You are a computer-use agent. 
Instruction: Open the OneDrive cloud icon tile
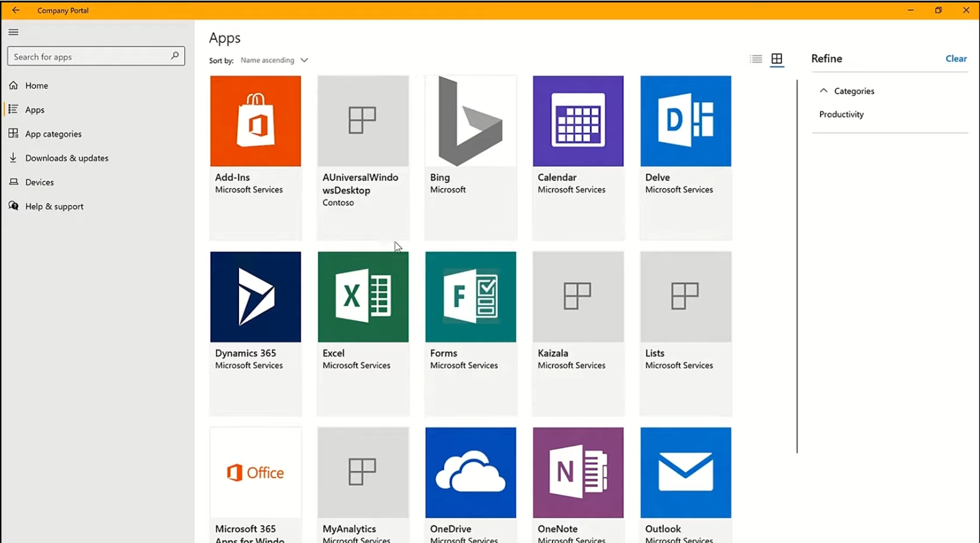470,472
